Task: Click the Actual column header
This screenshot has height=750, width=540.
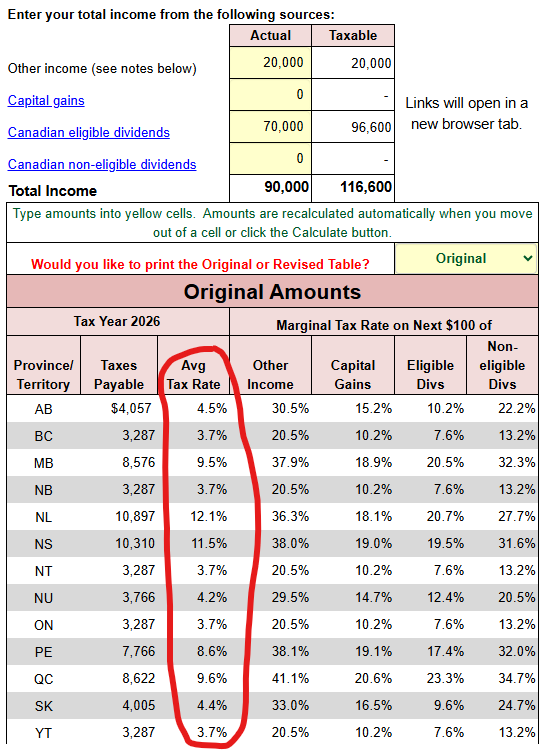Action: [x=270, y=35]
